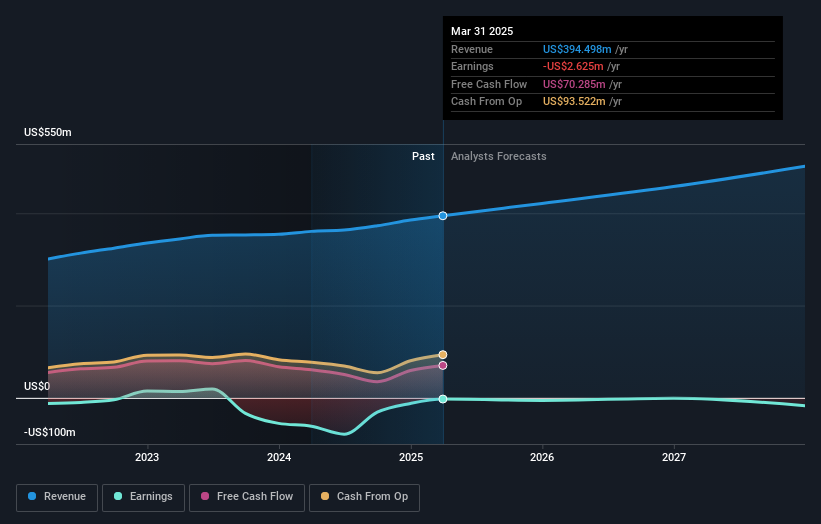Screen dimensions: 821x524
Task: Click the Earnings row label in tooltip
Action: 472,66
